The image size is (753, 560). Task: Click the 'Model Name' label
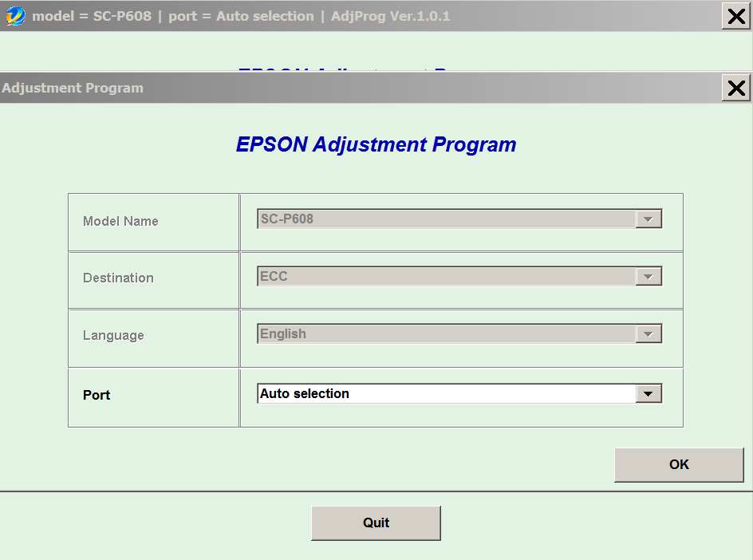pos(120,222)
